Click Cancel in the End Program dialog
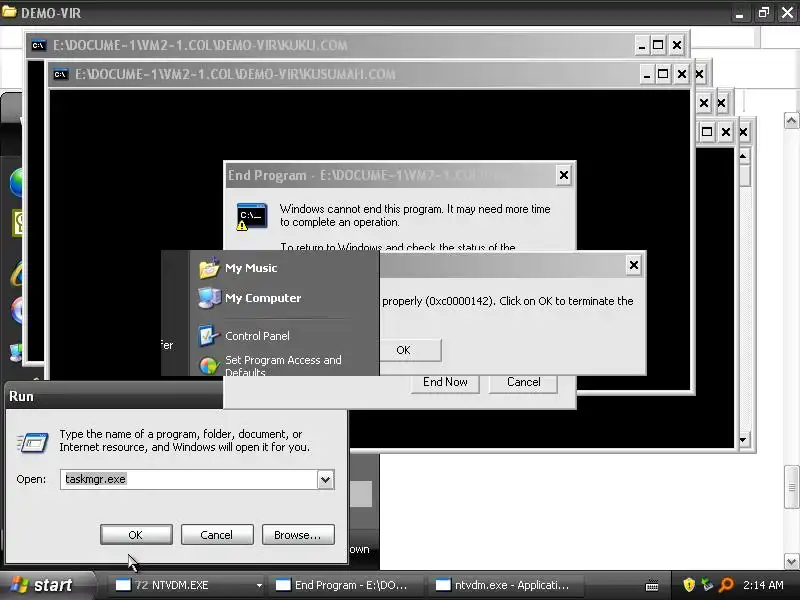The image size is (800, 600). [x=523, y=382]
